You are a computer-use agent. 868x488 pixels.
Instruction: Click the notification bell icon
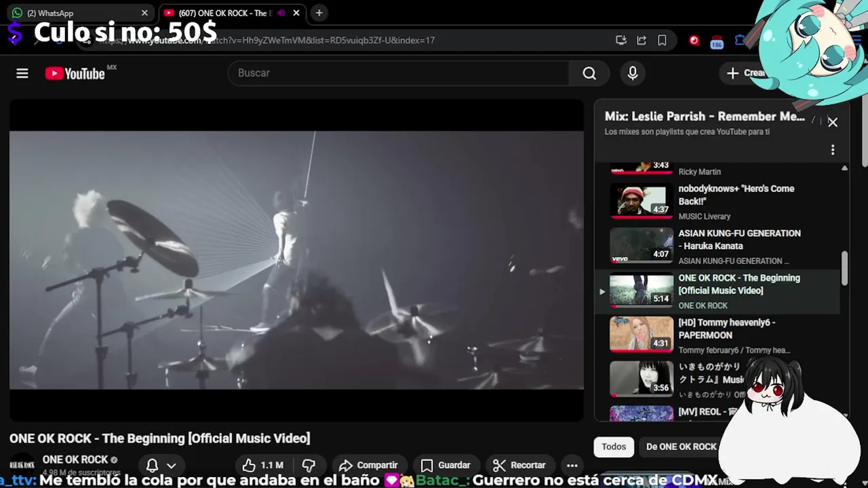[x=153, y=466]
